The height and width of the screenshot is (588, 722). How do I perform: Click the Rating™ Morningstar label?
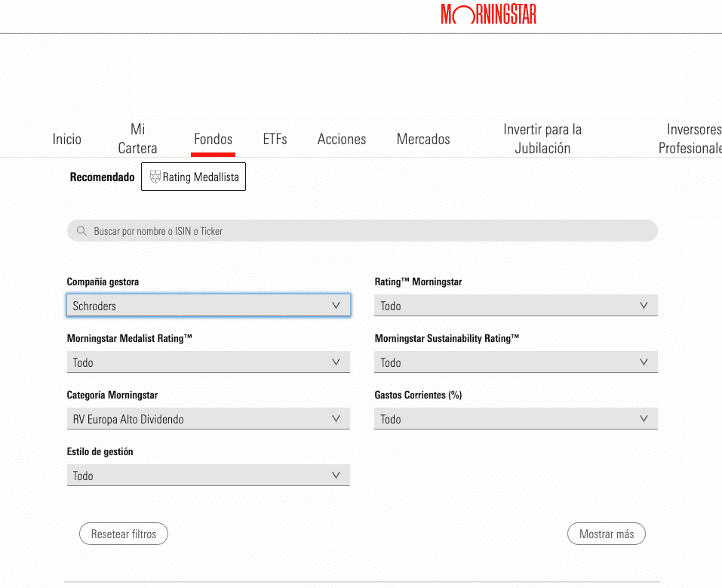(x=418, y=282)
